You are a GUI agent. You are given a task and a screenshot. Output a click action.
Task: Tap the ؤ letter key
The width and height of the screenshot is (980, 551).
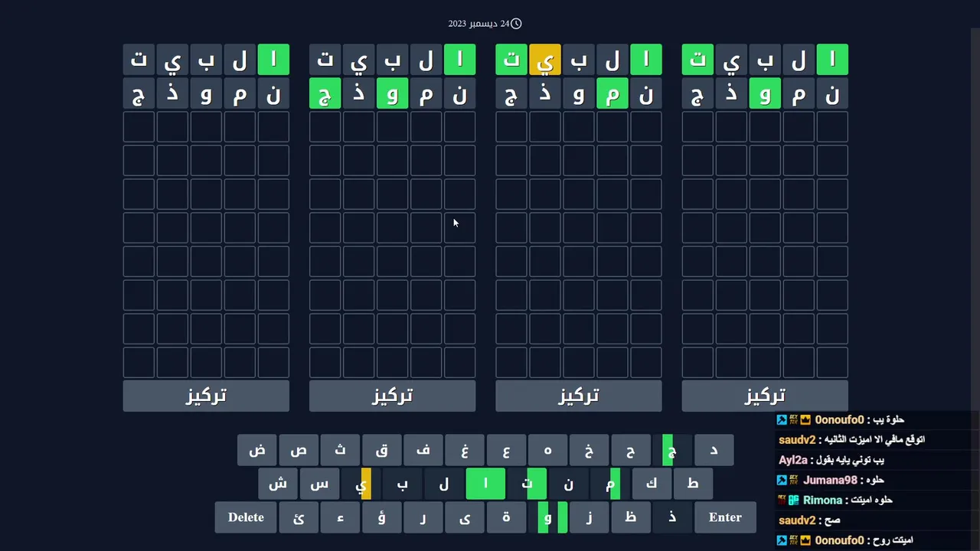tap(381, 517)
